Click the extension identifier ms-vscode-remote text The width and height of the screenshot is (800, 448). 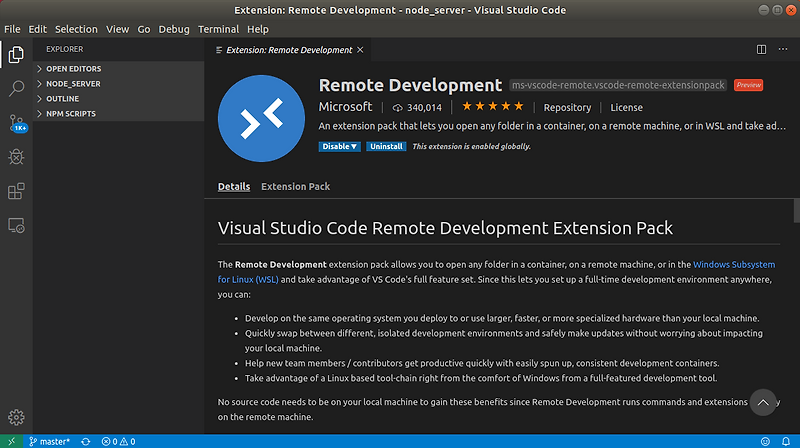coord(618,85)
